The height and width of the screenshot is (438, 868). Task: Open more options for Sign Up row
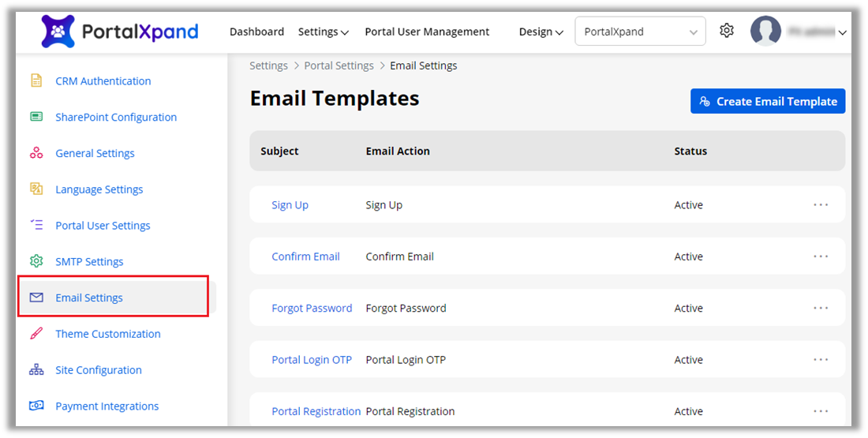click(821, 204)
